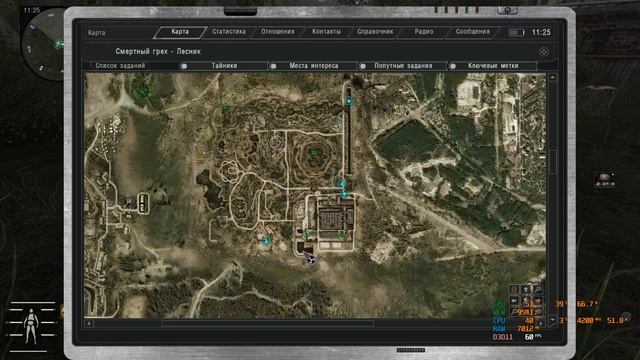Click the round globe button in the map tools
Image resolution: width=640 pixels, height=360 pixels.
click(x=514, y=289)
